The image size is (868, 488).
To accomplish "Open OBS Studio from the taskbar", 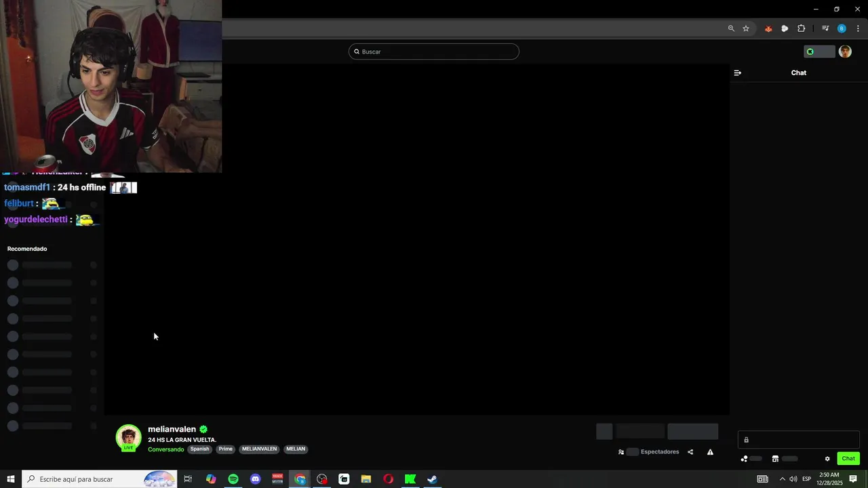I will click(x=322, y=479).
